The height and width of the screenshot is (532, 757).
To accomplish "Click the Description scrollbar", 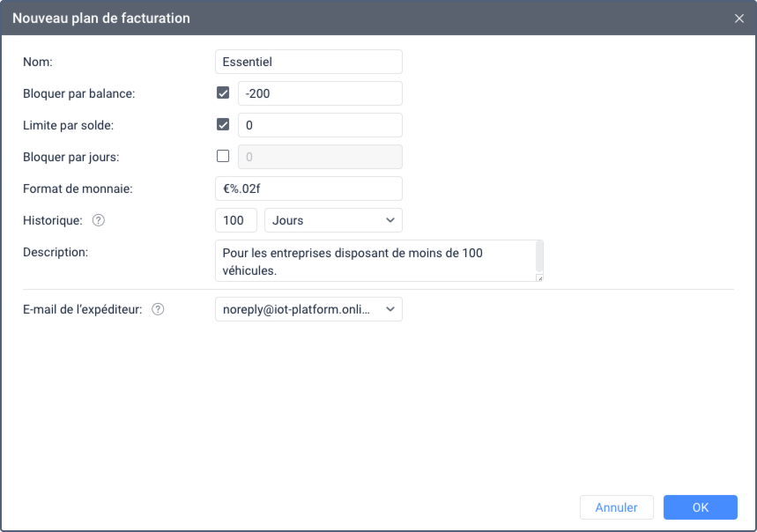I will pyautogui.click(x=539, y=257).
